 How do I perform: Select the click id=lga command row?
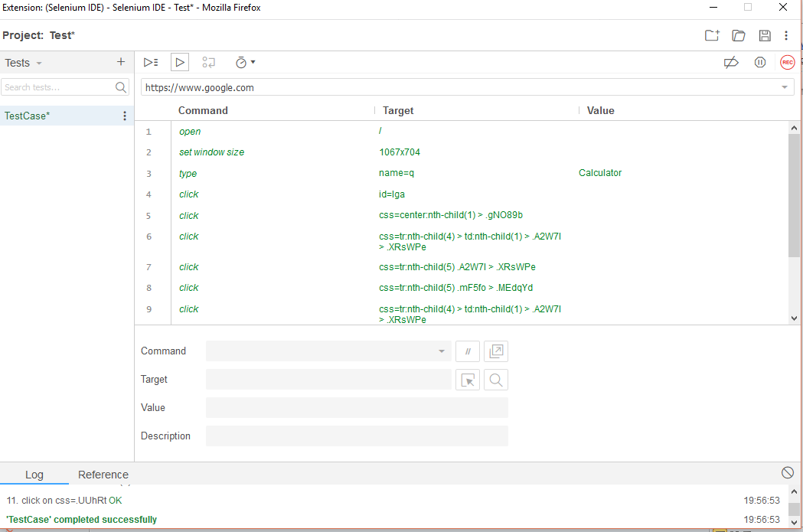tap(463, 194)
